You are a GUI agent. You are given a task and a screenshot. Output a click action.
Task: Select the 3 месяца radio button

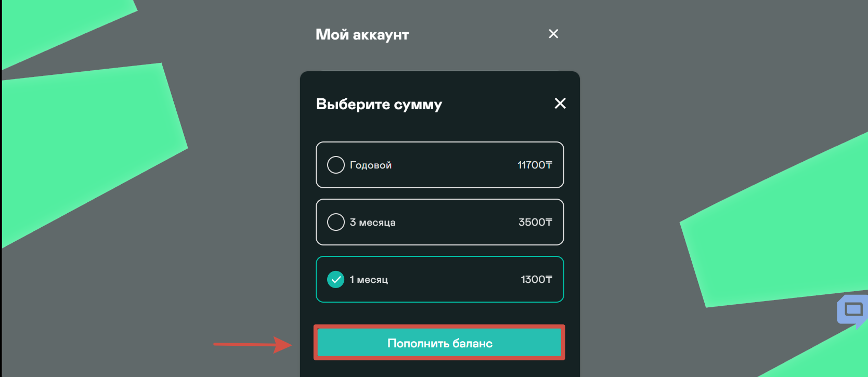pyautogui.click(x=336, y=222)
